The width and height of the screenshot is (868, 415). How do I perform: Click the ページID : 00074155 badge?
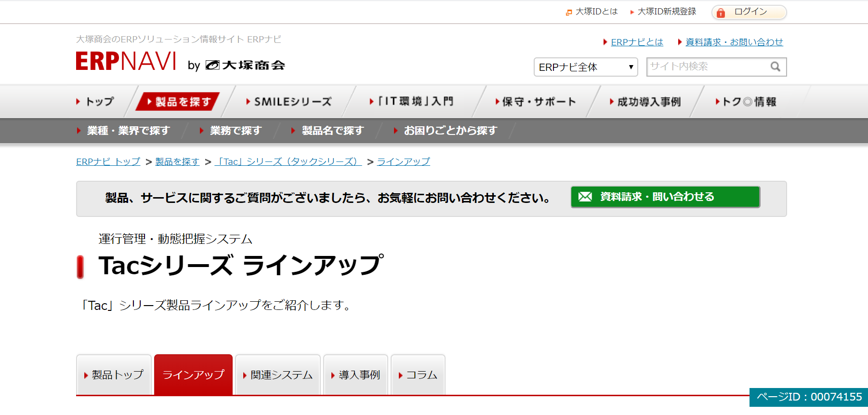click(x=809, y=397)
